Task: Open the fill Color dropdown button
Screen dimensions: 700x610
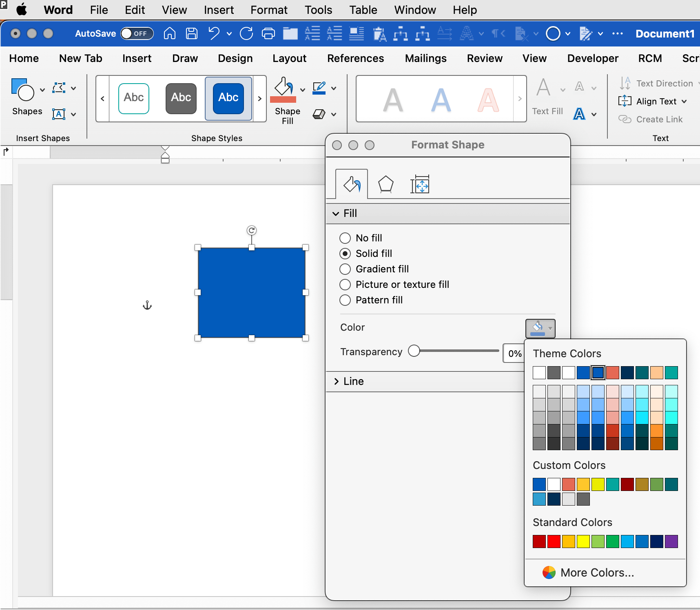Action: 541,328
